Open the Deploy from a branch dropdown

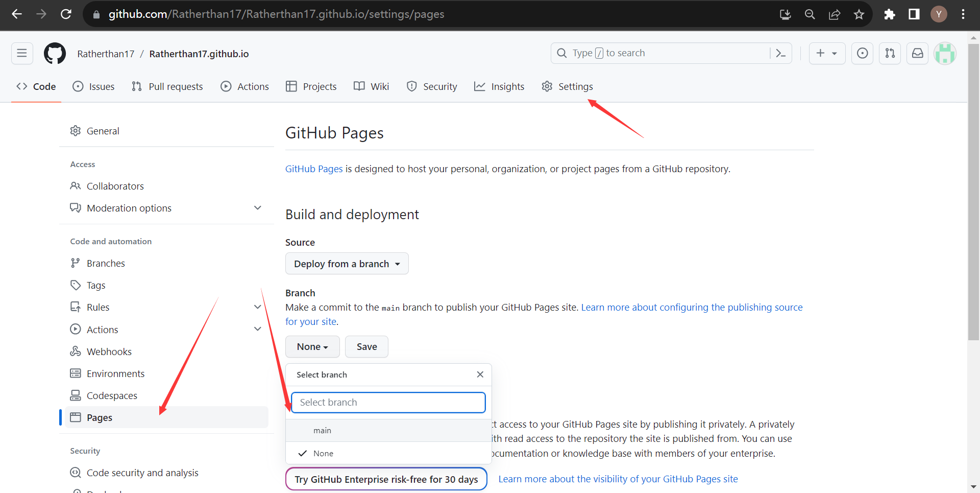(x=347, y=264)
